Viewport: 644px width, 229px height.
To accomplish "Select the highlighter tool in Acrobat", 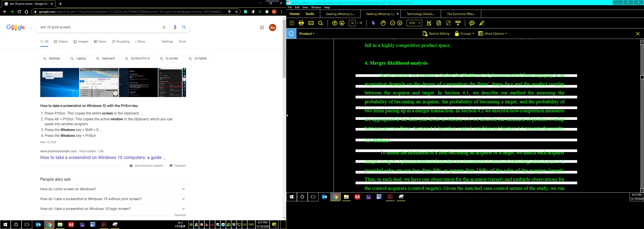I will (482, 23).
